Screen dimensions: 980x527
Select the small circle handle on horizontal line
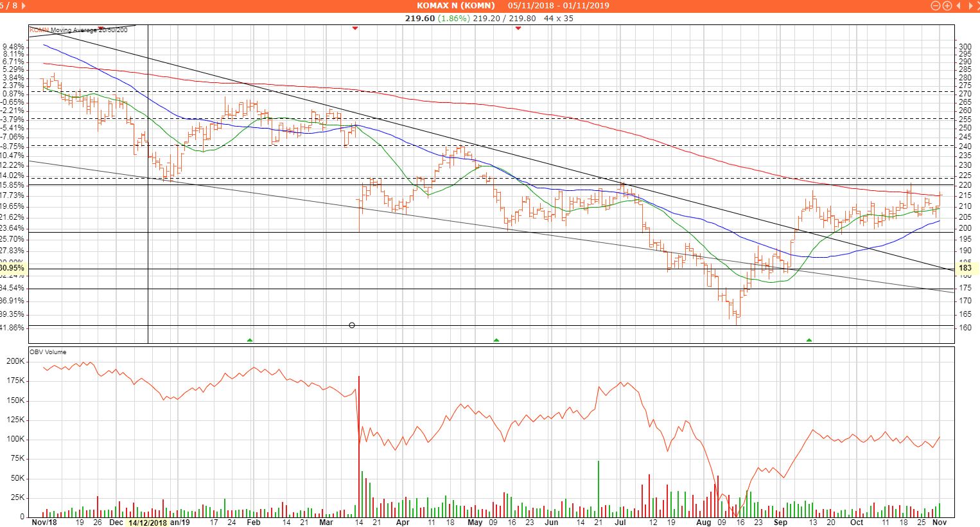click(x=351, y=325)
